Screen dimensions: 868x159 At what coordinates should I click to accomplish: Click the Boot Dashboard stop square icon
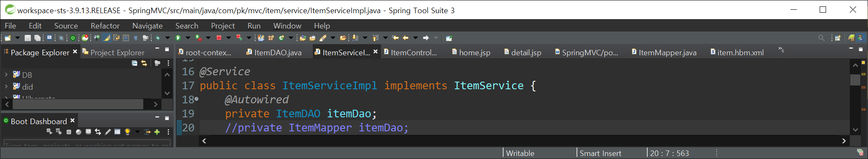(x=69, y=132)
